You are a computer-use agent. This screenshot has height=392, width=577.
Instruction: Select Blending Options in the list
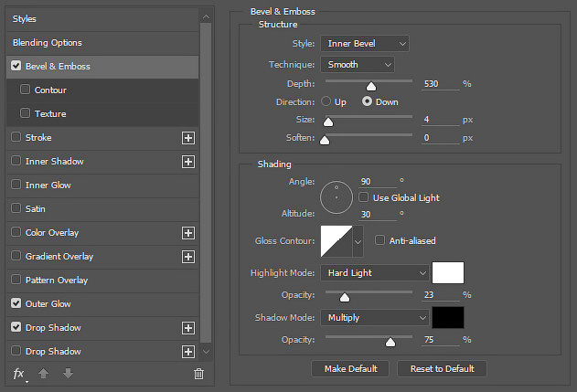pos(102,43)
